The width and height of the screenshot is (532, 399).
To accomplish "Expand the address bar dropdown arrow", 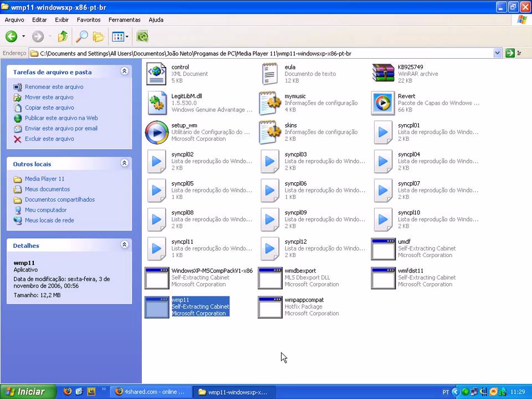I will pos(498,53).
